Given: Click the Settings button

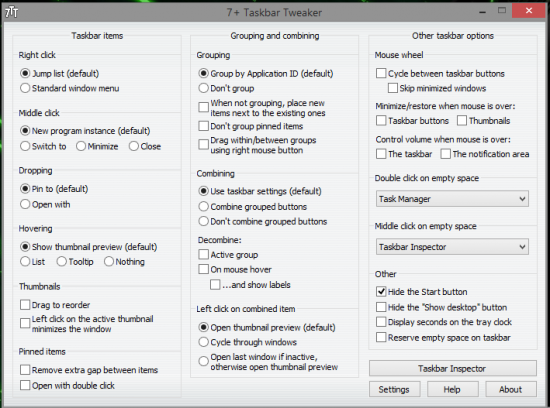Looking at the screenshot, I should 394,389.
